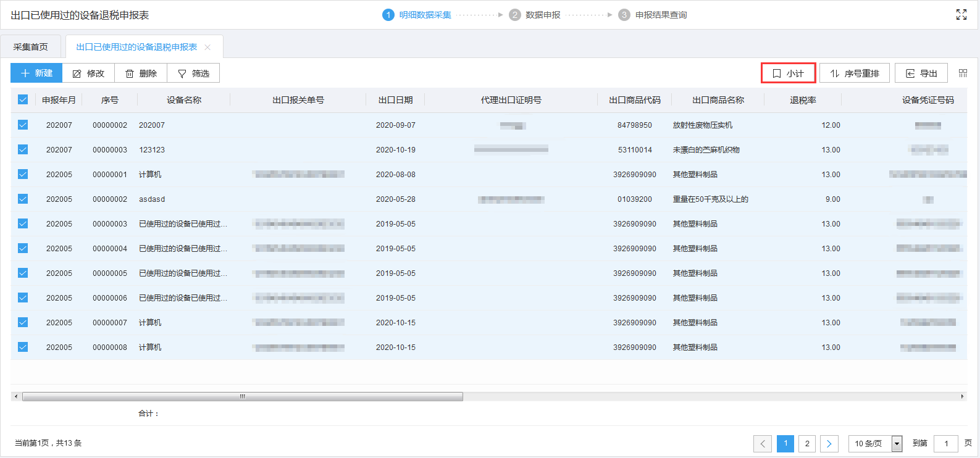980x458 pixels.
Task: Go to the next page arrow
Action: (x=829, y=443)
